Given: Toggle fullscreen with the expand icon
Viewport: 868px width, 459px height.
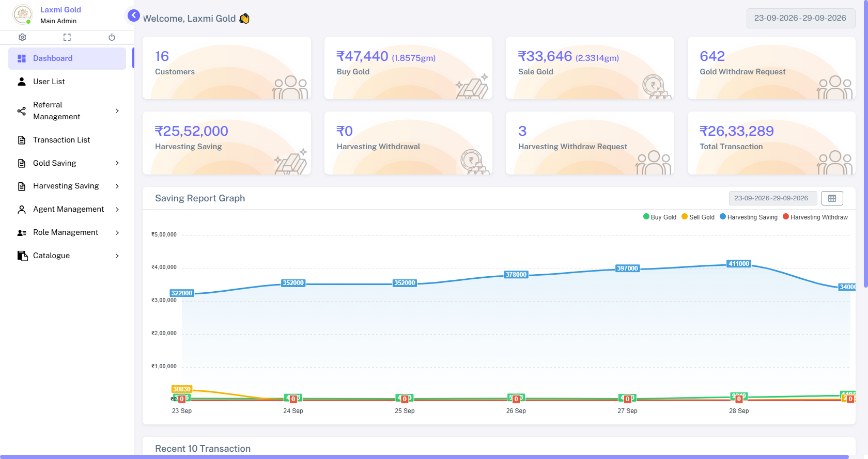Looking at the screenshot, I should click(x=67, y=37).
